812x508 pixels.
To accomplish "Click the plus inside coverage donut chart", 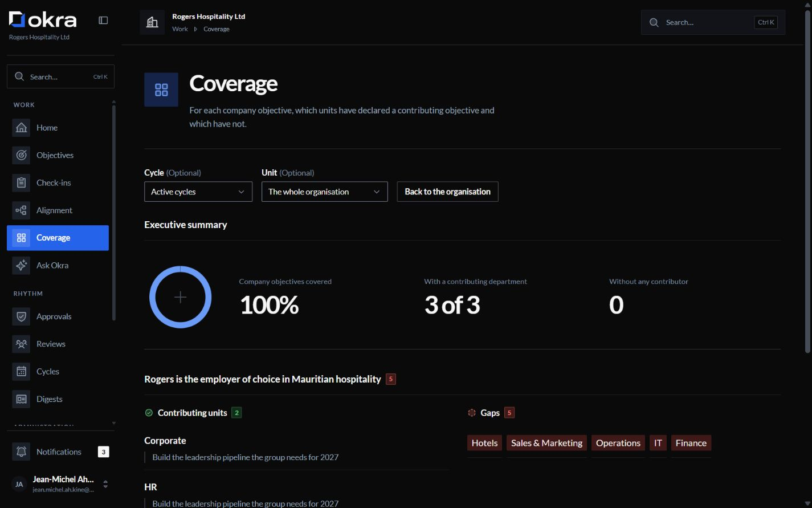I will (180, 297).
